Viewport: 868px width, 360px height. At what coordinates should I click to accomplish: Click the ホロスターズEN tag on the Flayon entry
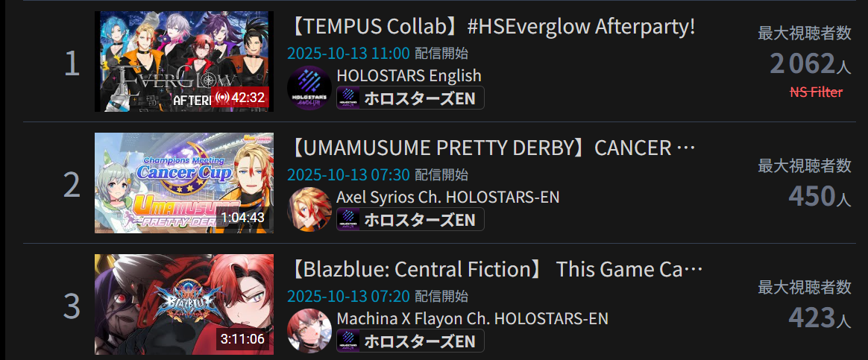[x=410, y=341]
